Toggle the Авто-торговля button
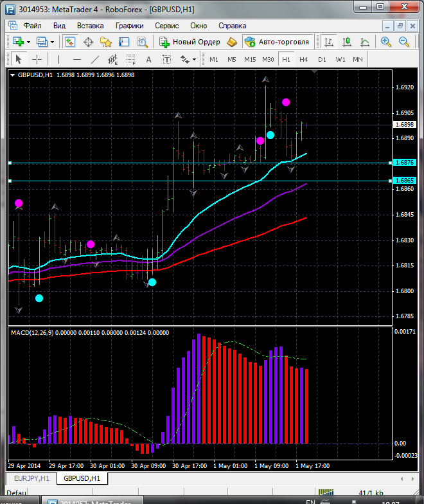Screen dimensions: 424x504 277,42
